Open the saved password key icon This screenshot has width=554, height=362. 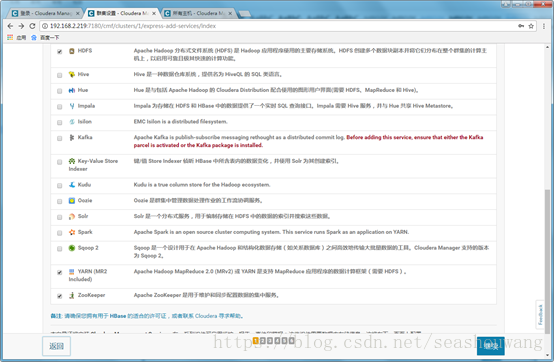click(521, 26)
